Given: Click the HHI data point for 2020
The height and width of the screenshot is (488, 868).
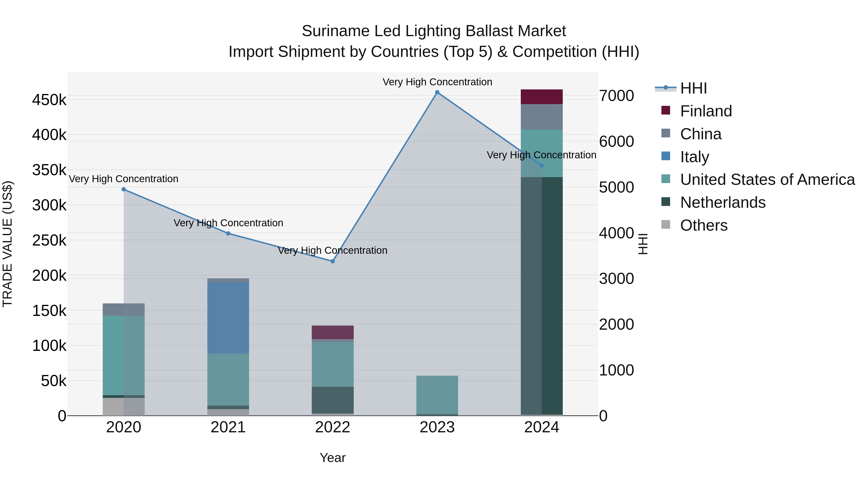Looking at the screenshot, I should (x=124, y=189).
